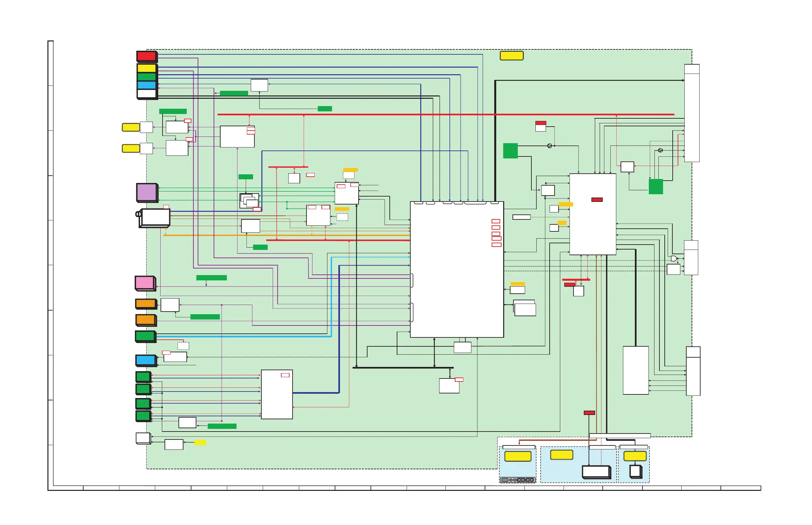Select bottommost of four small green blocks
Screen dimensions: 812x525
pos(143,416)
